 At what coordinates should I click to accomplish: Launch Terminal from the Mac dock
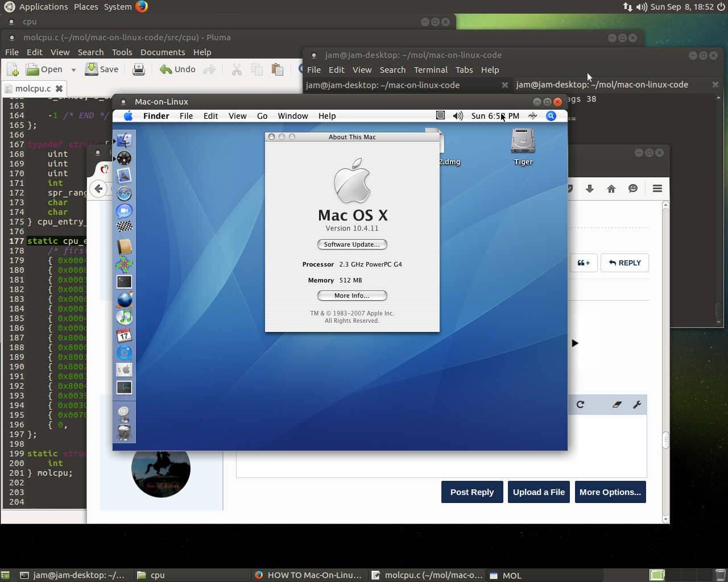(125, 282)
